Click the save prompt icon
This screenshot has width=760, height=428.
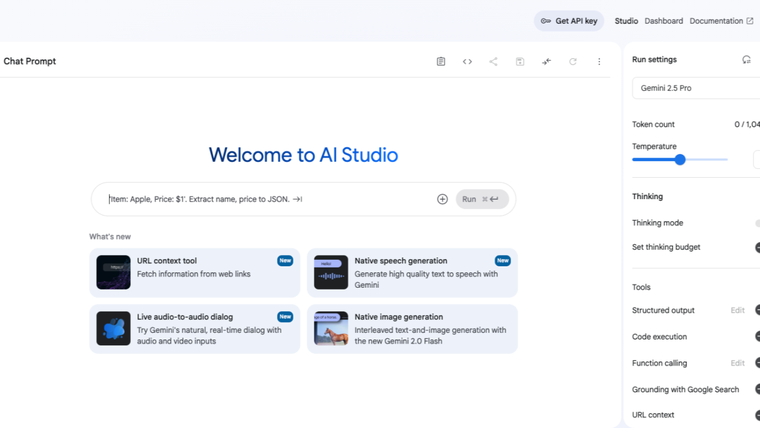click(520, 62)
